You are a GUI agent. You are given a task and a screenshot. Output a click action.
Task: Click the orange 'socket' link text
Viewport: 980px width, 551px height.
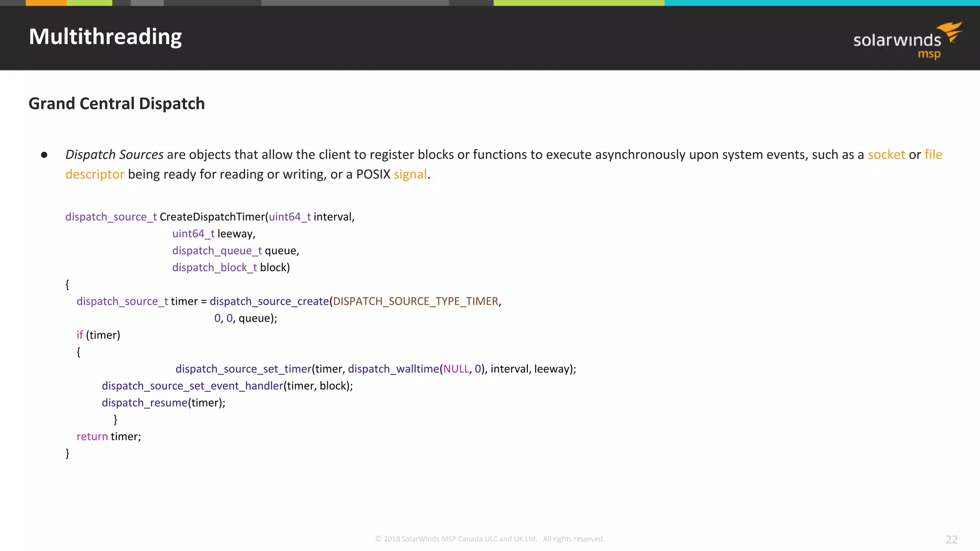click(886, 154)
